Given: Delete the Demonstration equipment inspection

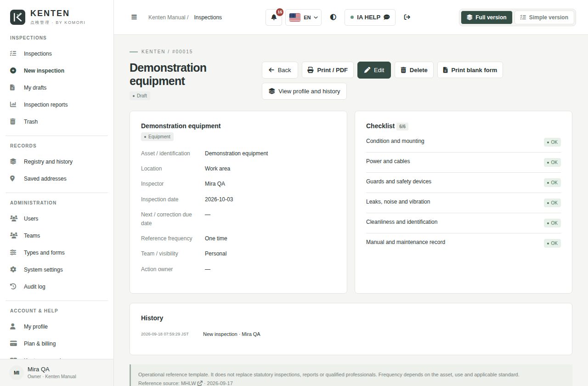Looking at the screenshot, I should point(414,70).
